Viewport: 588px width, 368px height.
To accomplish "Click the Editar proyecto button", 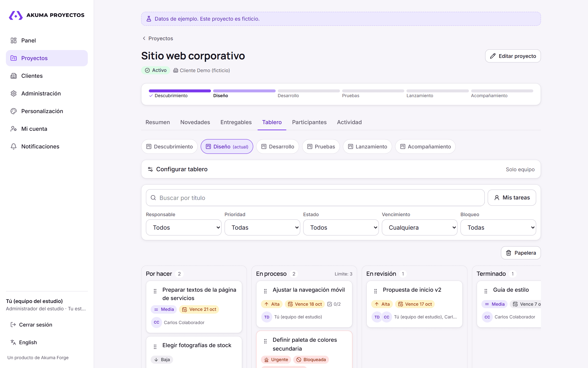I will coord(513,56).
